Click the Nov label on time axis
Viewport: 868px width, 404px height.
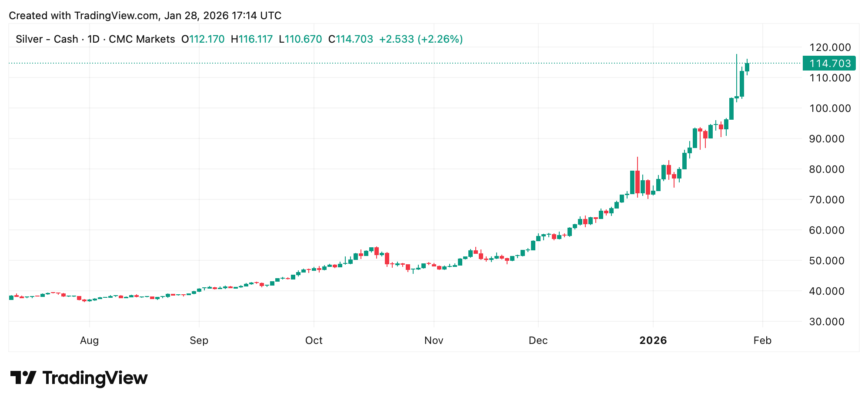pos(434,340)
